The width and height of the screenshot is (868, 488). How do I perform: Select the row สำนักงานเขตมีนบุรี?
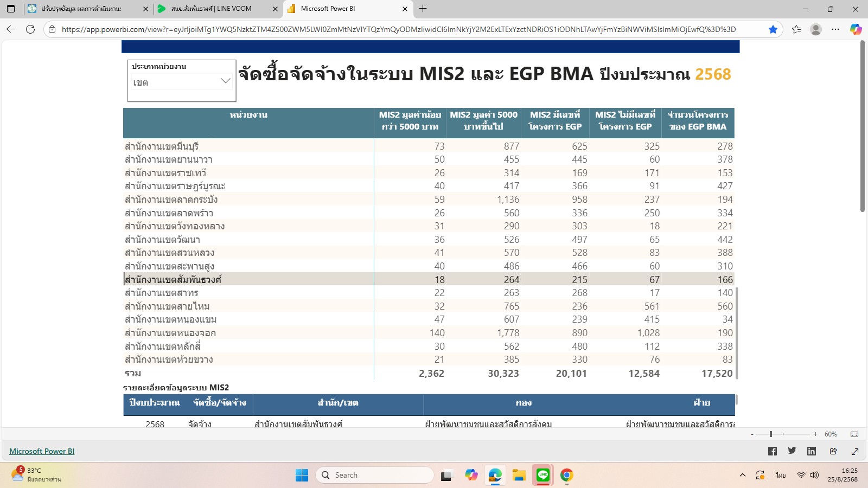tap(429, 146)
